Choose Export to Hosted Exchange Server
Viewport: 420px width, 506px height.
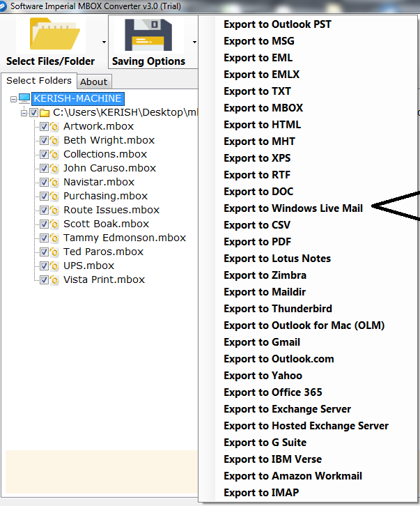coord(308,427)
